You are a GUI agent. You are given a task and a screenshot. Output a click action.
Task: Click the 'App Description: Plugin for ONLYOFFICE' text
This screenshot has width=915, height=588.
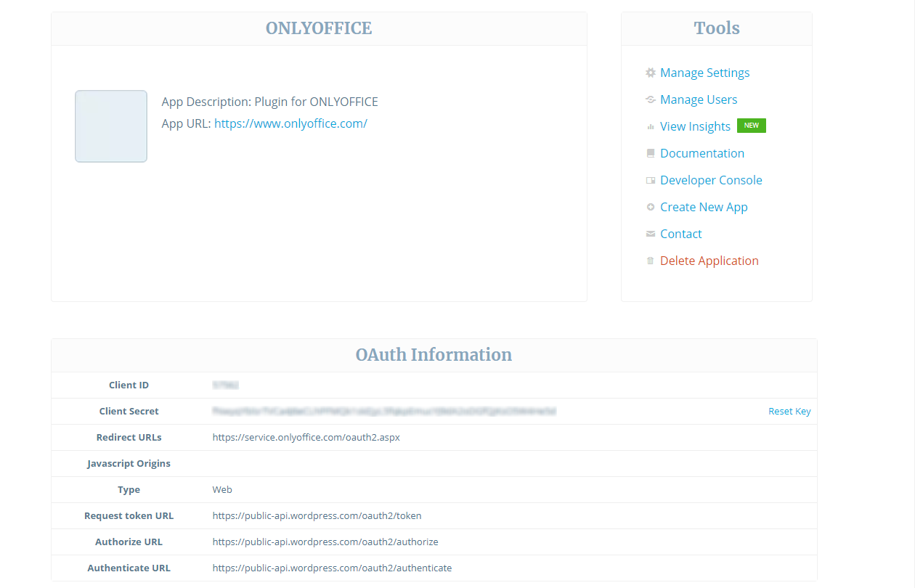(270, 102)
